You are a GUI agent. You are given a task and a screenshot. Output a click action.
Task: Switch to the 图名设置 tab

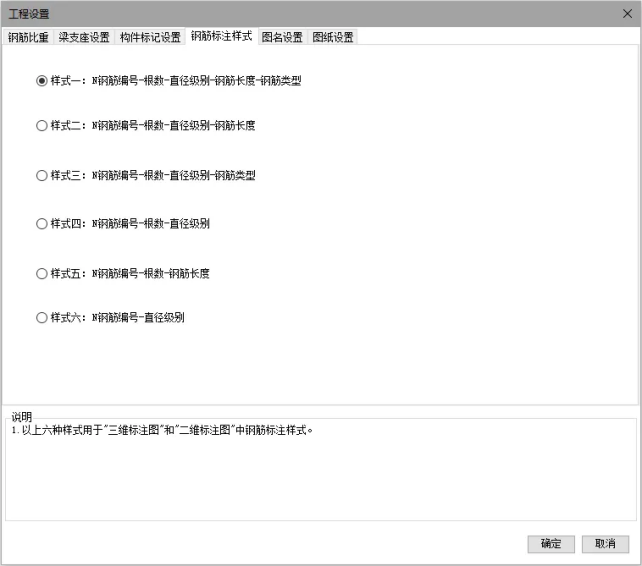(282, 37)
